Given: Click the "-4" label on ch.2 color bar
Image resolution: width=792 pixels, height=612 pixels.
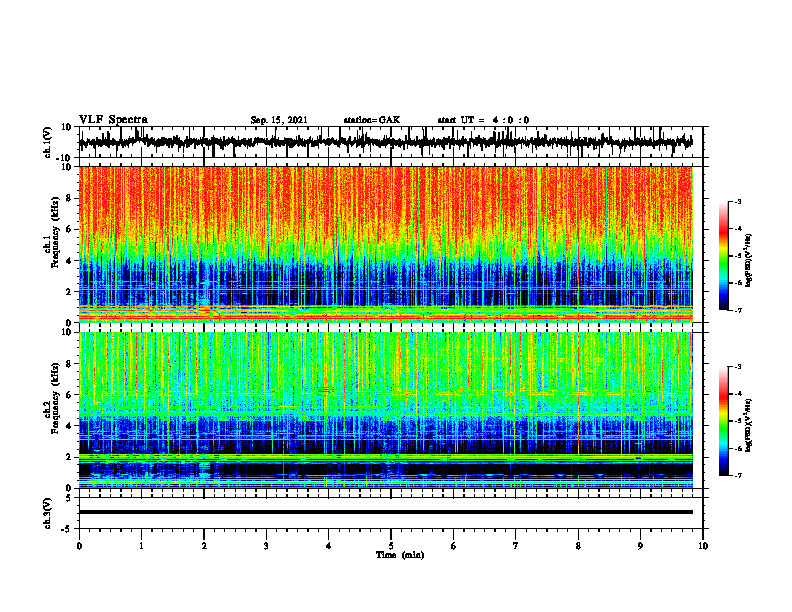Looking at the screenshot, I should [737, 394].
